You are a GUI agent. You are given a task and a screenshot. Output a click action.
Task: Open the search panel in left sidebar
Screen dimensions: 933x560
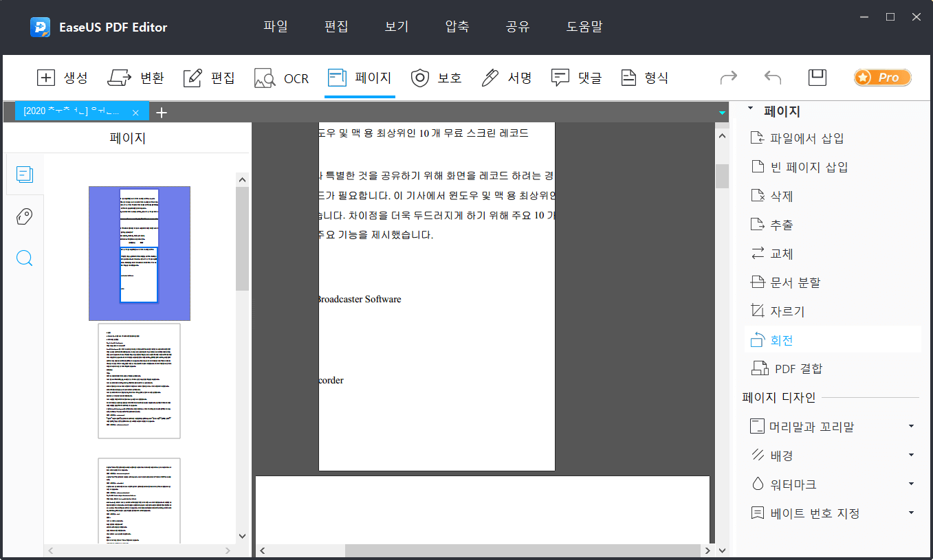(25, 258)
